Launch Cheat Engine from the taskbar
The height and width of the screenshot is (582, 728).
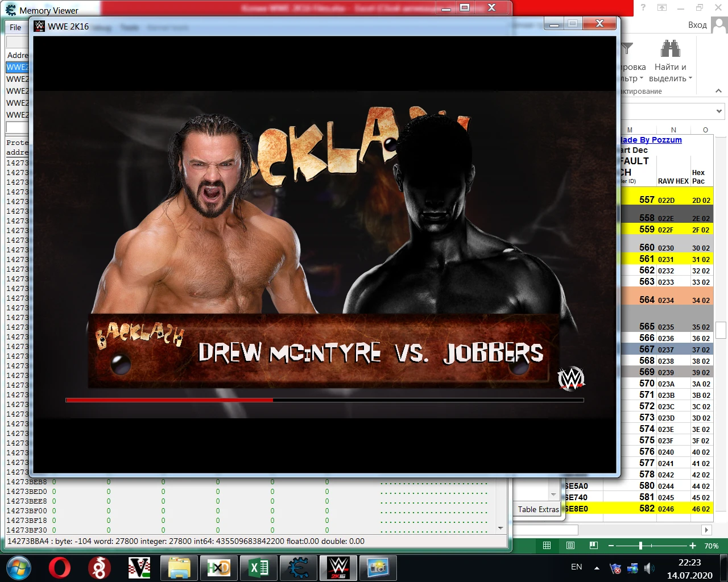(x=298, y=567)
